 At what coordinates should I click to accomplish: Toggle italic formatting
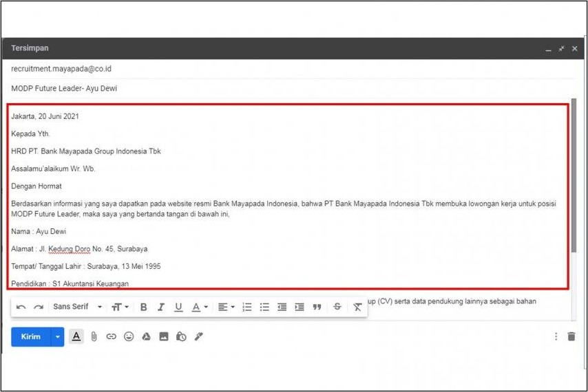click(x=161, y=307)
